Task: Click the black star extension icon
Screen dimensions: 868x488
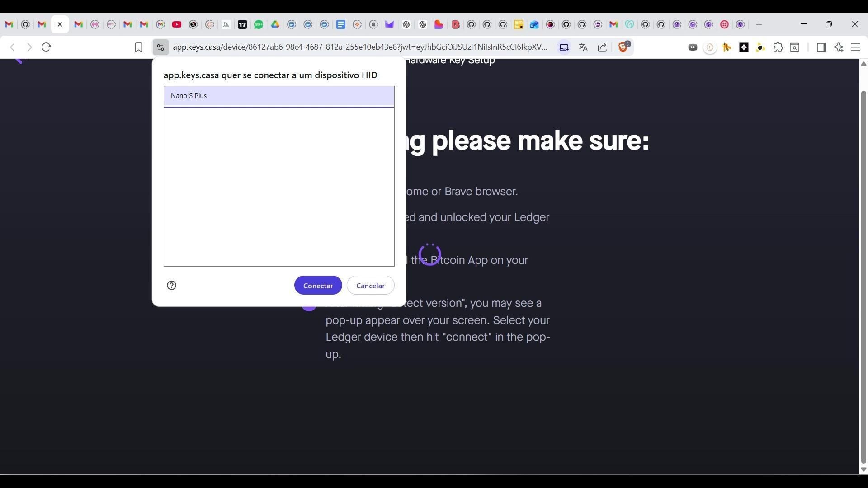Action: [x=744, y=47]
